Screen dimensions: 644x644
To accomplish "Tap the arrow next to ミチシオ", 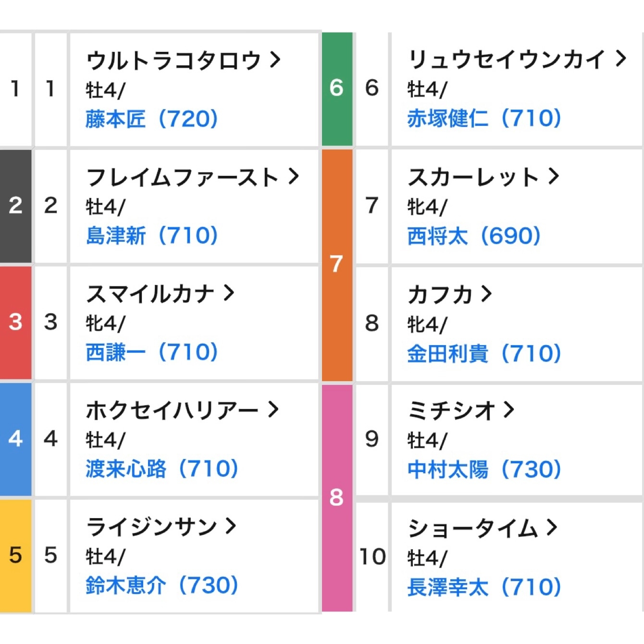I will [508, 410].
